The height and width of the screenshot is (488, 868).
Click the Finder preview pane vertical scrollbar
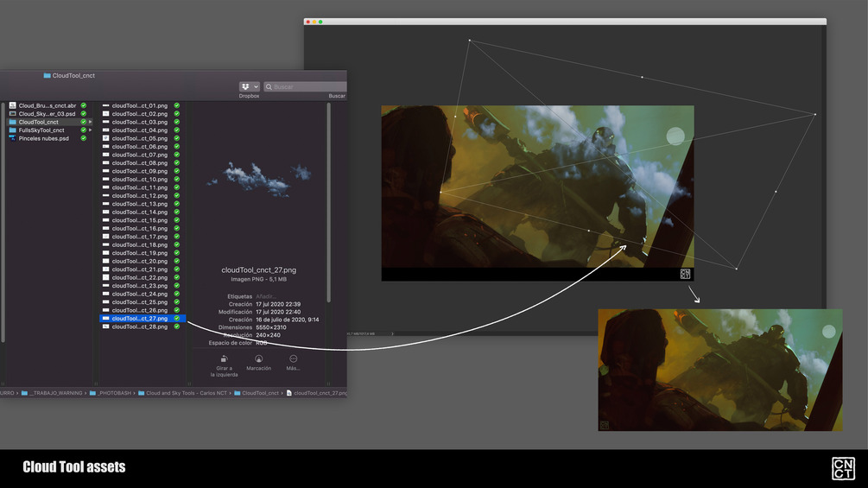(x=329, y=202)
